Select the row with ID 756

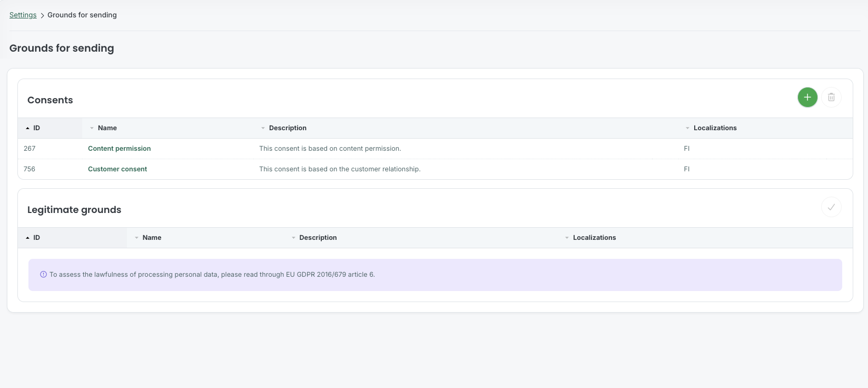tap(435, 169)
